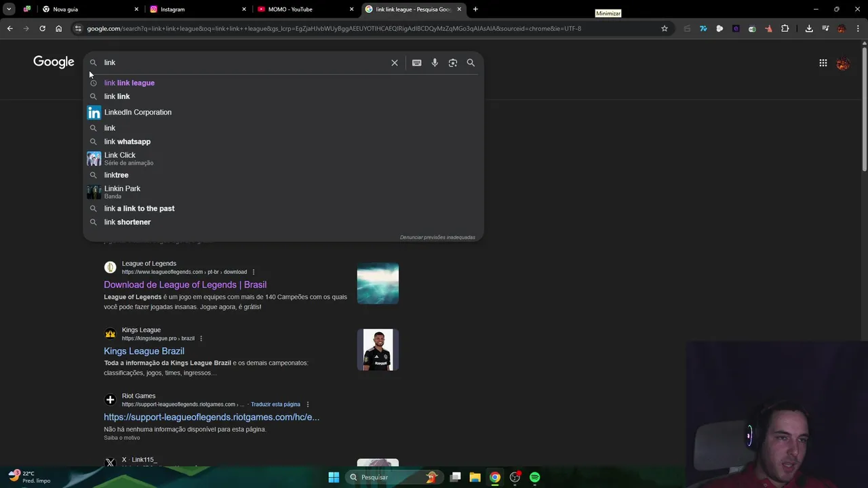View site information icon in address bar
The height and width of the screenshot is (488, 868).
78,28
